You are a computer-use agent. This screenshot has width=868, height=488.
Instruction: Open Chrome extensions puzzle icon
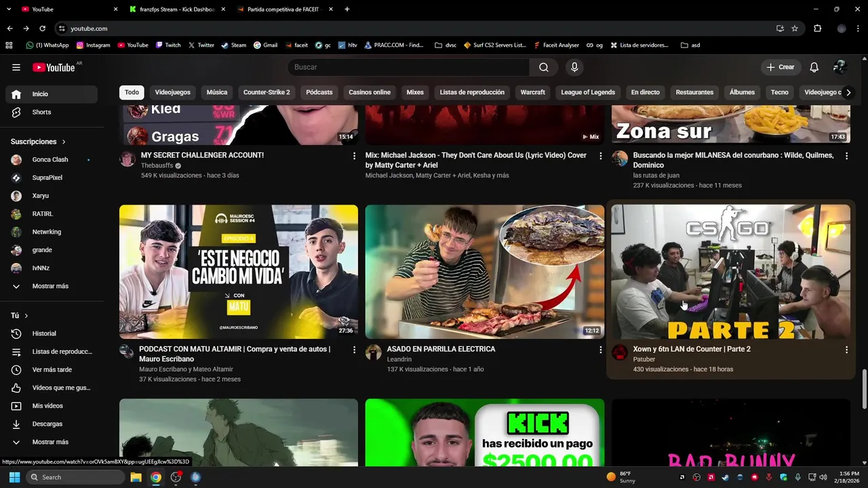coord(817,28)
